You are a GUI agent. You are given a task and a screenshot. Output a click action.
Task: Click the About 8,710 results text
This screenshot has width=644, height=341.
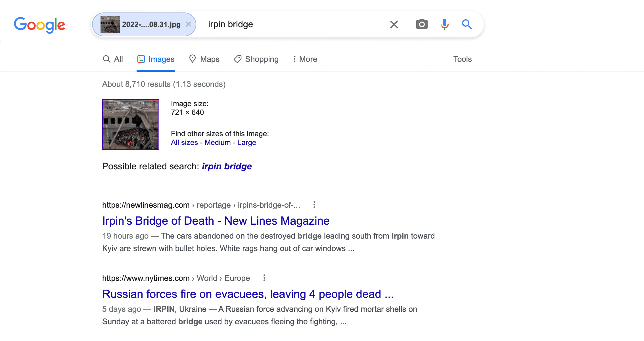[x=164, y=84]
